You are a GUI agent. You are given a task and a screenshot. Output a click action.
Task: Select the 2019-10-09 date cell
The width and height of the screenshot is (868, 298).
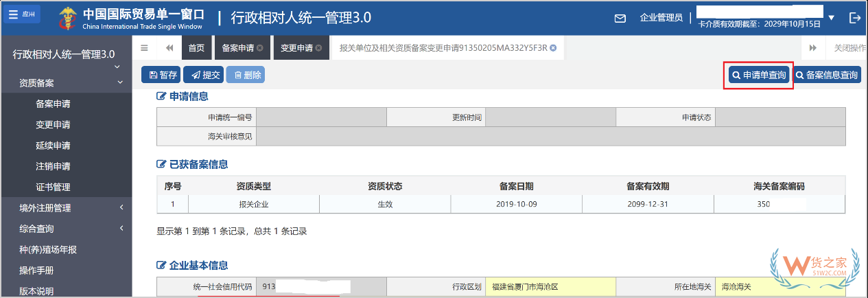coord(516,204)
